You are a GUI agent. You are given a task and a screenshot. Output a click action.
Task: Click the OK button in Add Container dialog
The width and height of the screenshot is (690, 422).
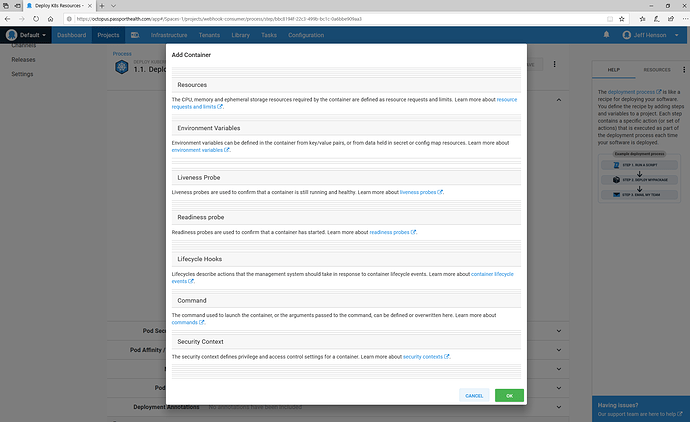[509, 396]
